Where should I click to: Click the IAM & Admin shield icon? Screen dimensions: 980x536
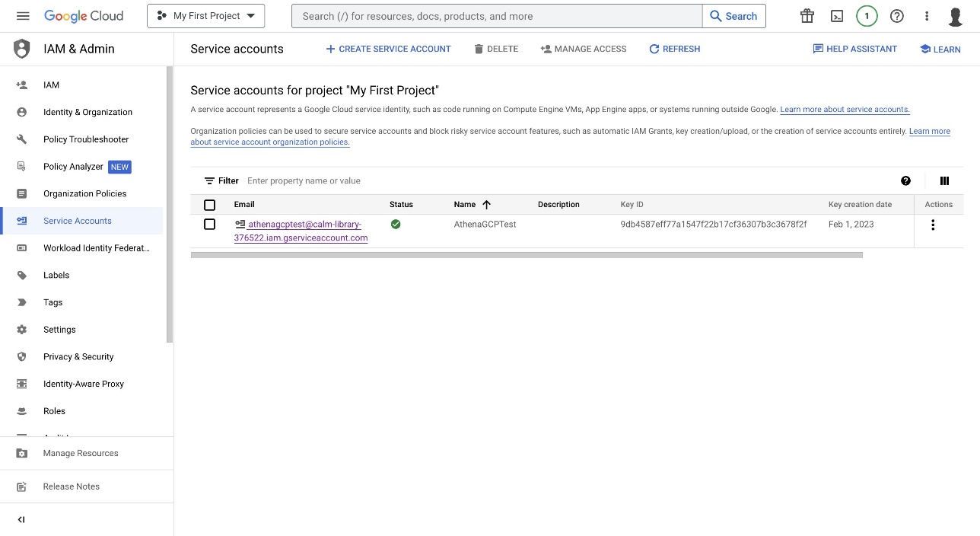(x=22, y=49)
